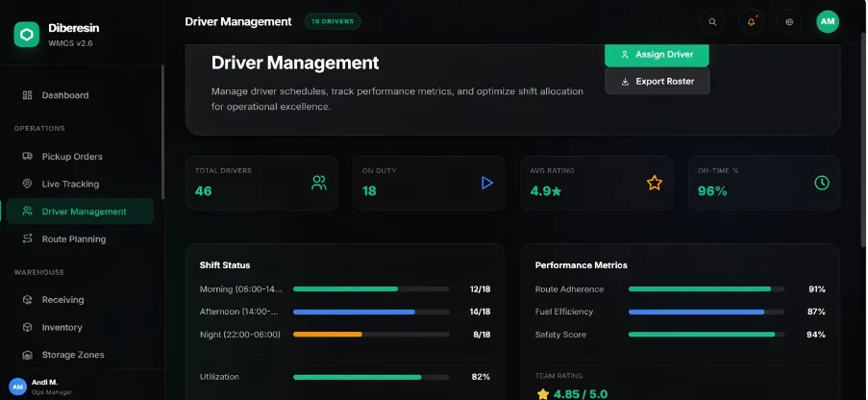Click the Route Adherence progress bar

(707, 289)
